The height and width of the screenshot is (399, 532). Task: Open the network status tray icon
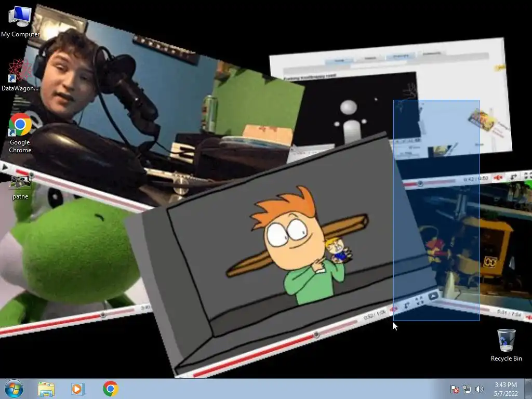click(467, 389)
